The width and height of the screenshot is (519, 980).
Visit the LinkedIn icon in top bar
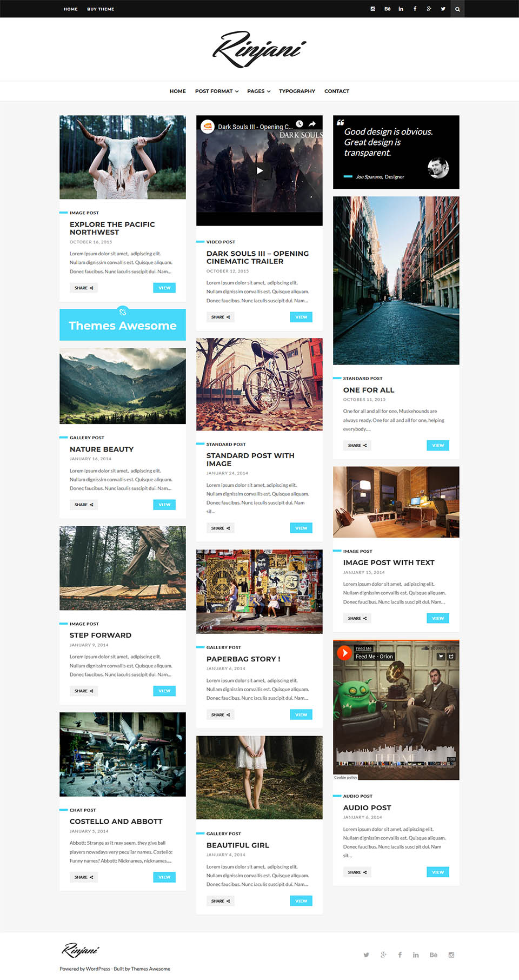pos(401,9)
